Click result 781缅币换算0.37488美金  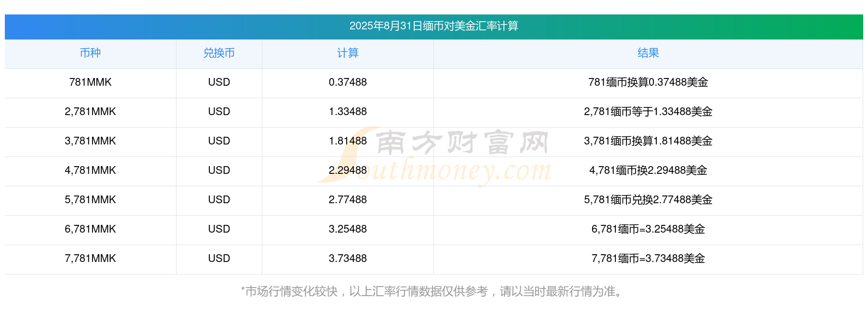click(648, 82)
